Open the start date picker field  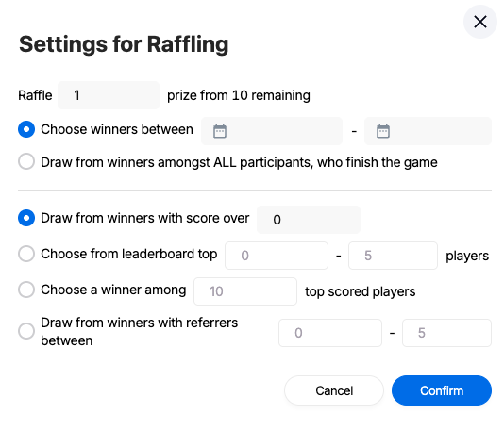click(x=272, y=131)
